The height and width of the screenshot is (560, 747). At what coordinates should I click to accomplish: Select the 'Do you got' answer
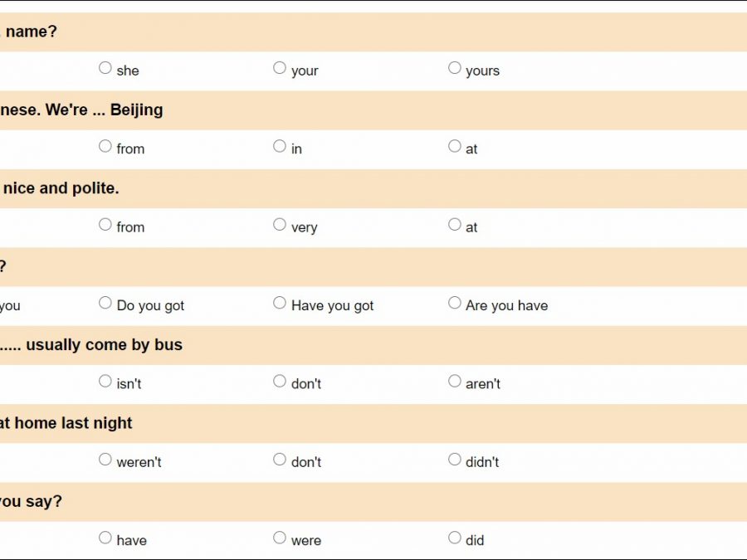105,303
